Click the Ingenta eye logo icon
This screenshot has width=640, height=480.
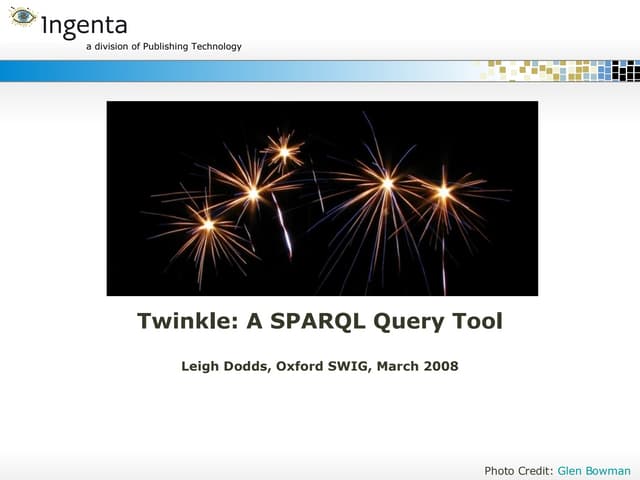pyautogui.click(x=23, y=17)
